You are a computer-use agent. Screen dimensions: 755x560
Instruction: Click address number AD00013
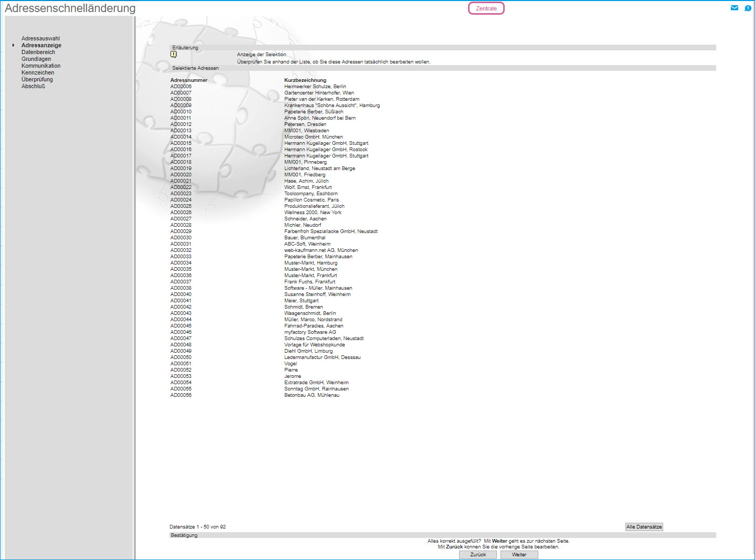pos(181,131)
